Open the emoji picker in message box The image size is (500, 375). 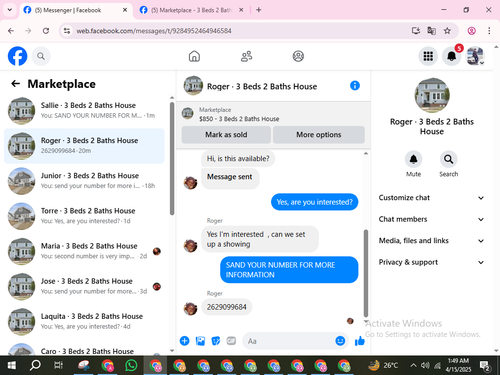pos(340,341)
